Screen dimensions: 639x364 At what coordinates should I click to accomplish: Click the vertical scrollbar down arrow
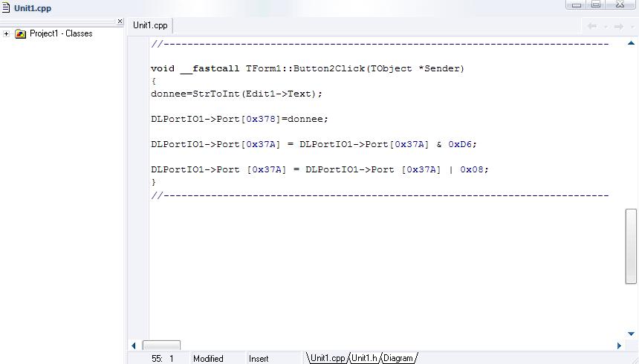pos(631,334)
